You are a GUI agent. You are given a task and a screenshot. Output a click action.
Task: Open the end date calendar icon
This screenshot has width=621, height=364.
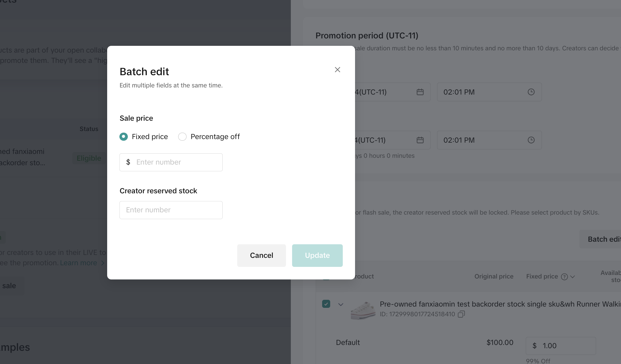point(420,140)
